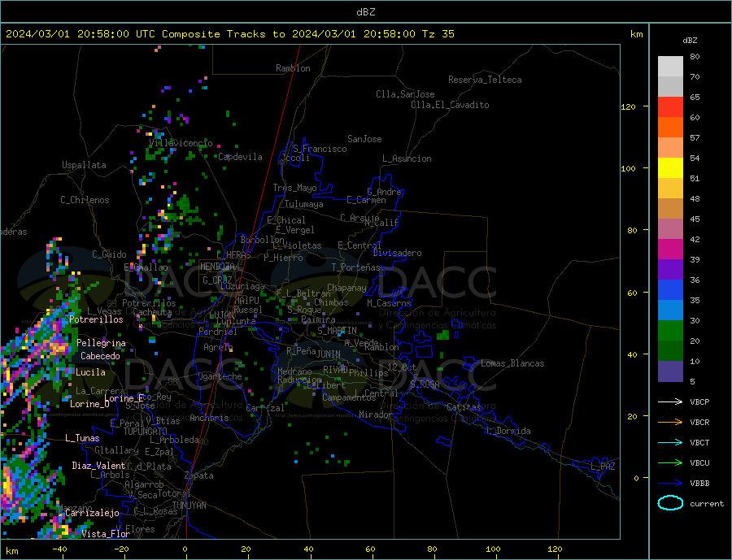The height and width of the screenshot is (560, 732).
Task: Click the -40 km tick on the bottom axis
Action: 59,549
